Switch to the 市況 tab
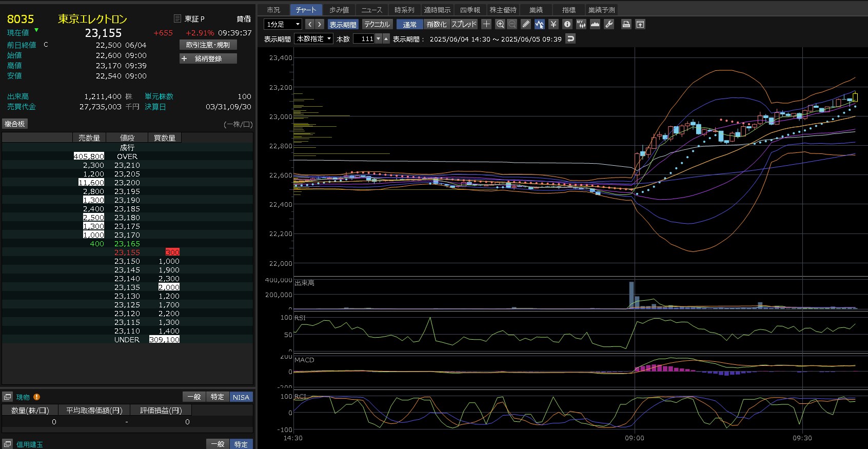Image resolution: width=868 pixels, height=449 pixels. point(273,10)
